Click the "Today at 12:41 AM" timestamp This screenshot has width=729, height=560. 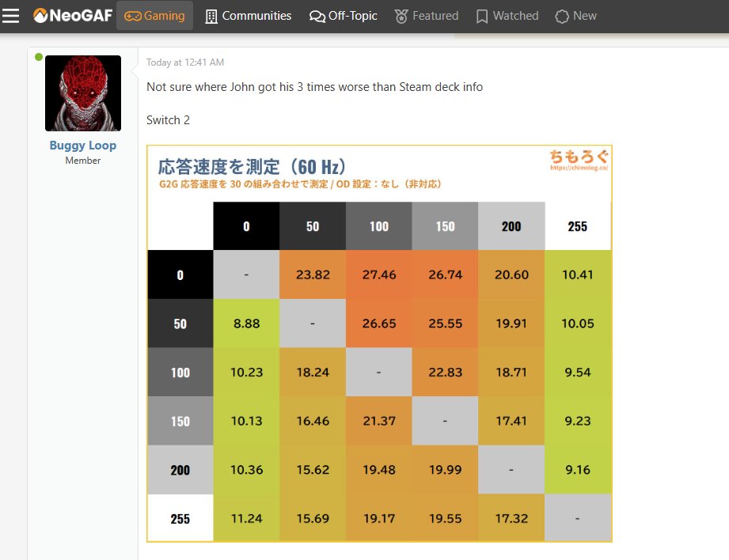(x=185, y=62)
